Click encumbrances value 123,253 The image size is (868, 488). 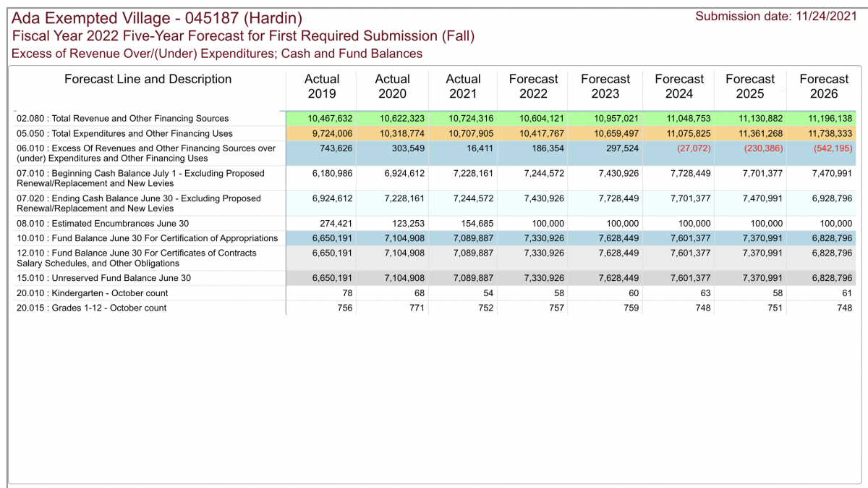(407, 224)
